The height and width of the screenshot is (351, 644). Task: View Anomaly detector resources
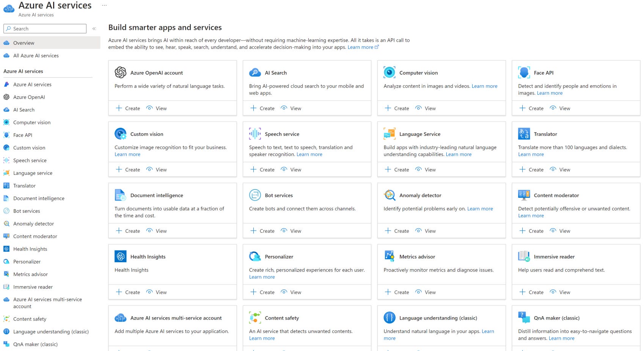(x=425, y=231)
